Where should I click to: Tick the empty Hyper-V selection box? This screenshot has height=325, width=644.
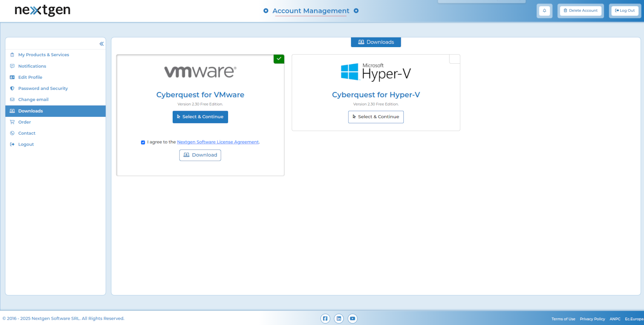point(455,59)
